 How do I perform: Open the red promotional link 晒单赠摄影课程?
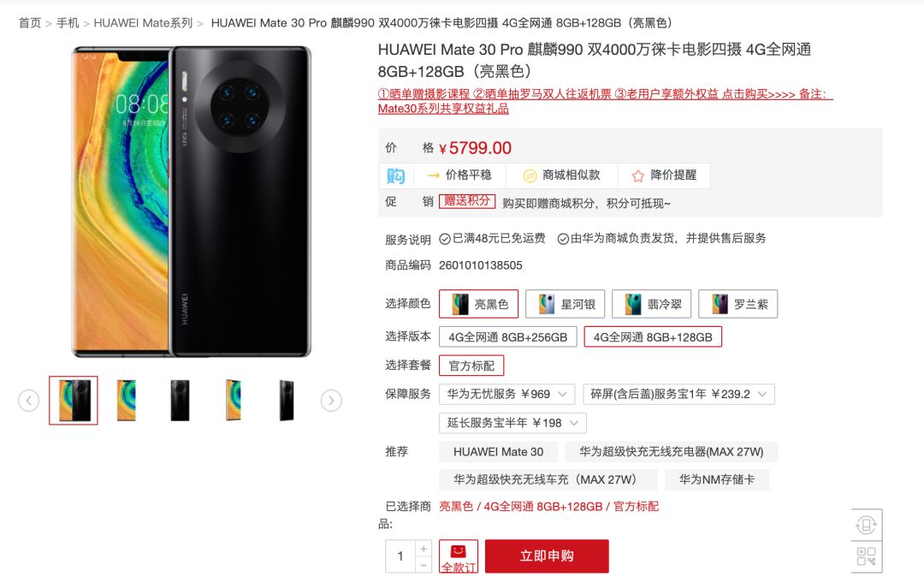[423, 94]
